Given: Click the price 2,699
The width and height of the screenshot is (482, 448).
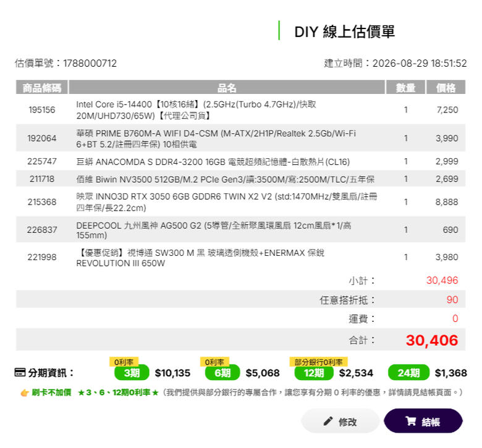Looking at the screenshot, I should click(x=447, y=179).
